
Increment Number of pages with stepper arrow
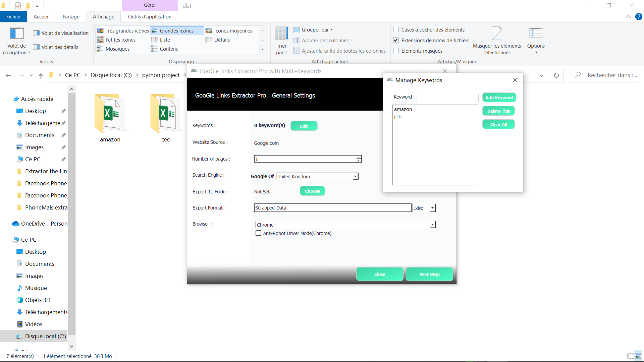pyautogui.click(x=359, y=157)
